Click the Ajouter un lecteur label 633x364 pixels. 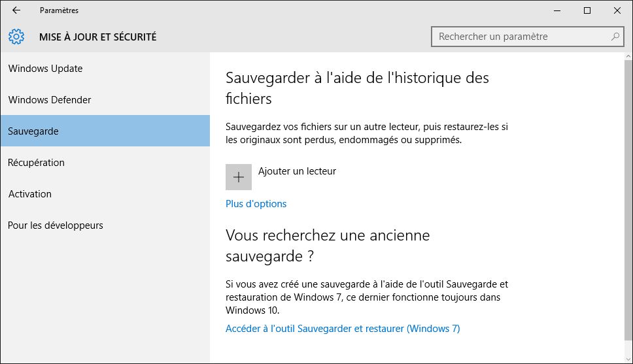(297, 171)
